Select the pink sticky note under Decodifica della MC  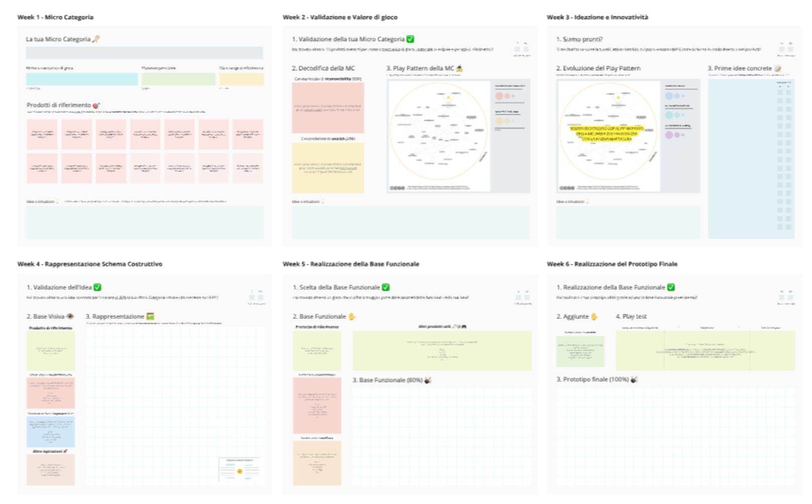328,108
